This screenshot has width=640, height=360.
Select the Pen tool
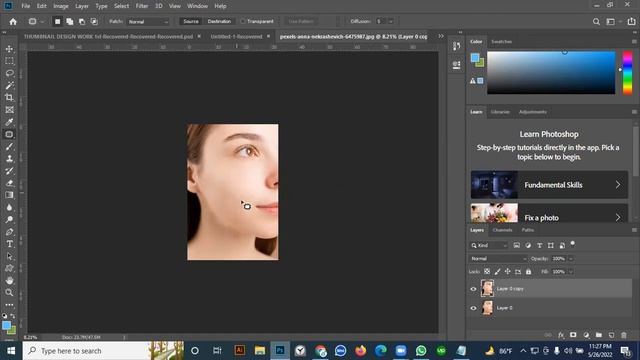(9, 232)
